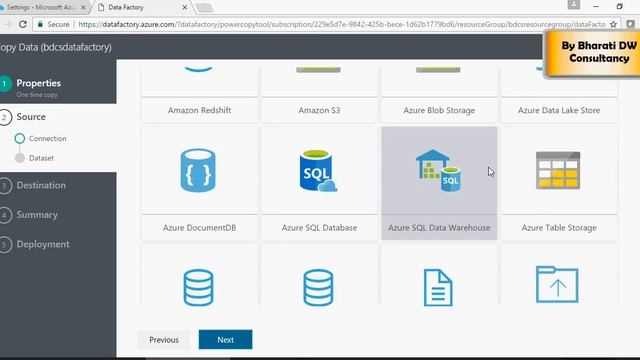Open the Chrome user profile icon
Viewport: 640px width, 360px height.
click(573, 4)
